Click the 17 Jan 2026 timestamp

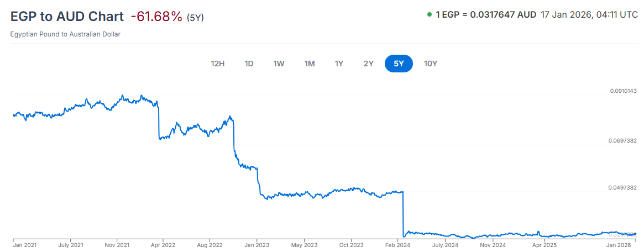point(589,15)
